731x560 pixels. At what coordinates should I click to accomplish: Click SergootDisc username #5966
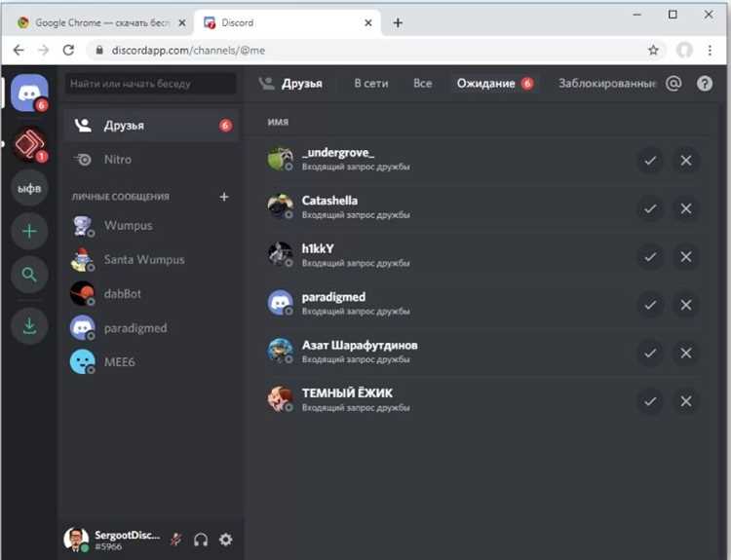coord(127,540)
